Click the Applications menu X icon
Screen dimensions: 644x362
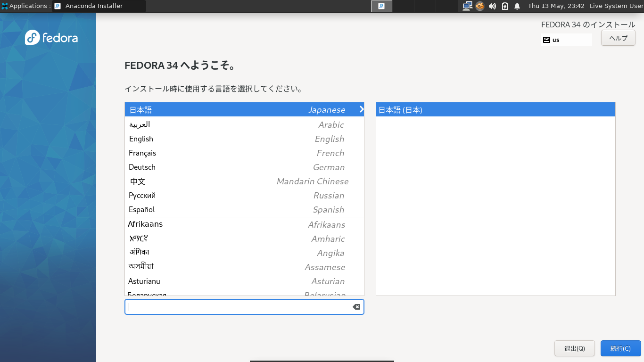[5, 6]
